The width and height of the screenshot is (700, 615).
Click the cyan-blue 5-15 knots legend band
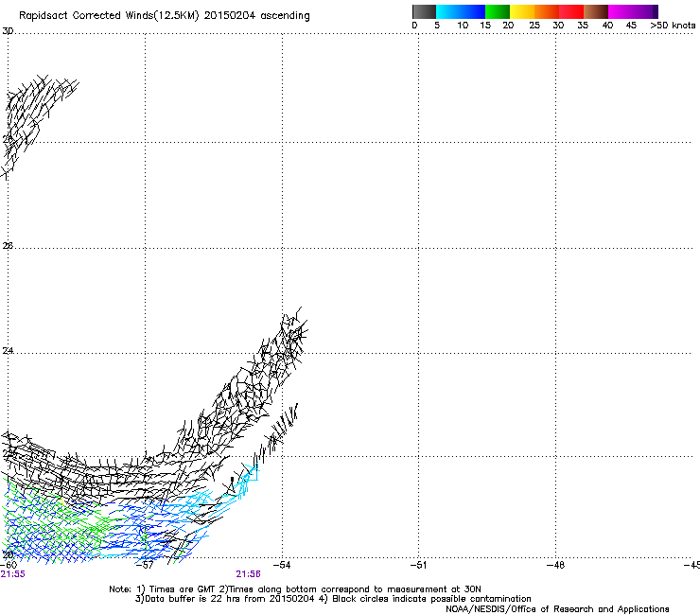pos(461,11)
